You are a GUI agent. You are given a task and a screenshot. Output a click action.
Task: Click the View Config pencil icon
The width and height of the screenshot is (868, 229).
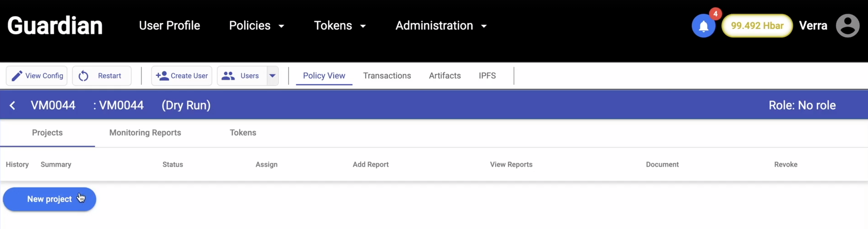pos(17,76)
